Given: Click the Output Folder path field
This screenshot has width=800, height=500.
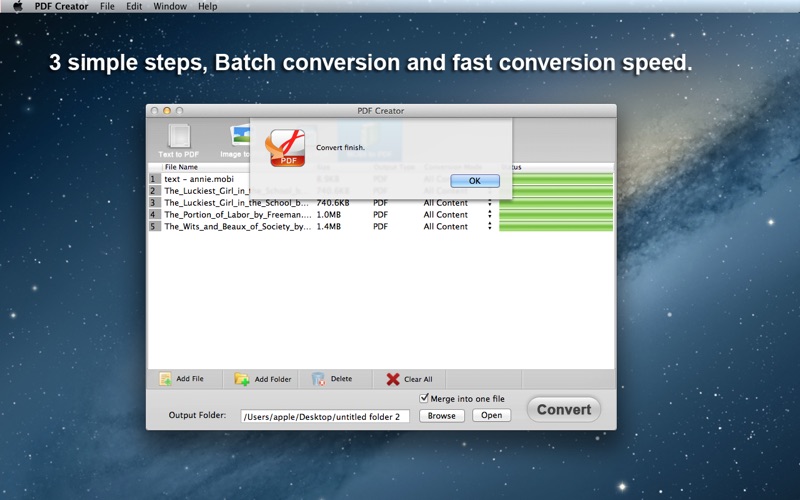Looking at the screenshot, I should (325, 416).
